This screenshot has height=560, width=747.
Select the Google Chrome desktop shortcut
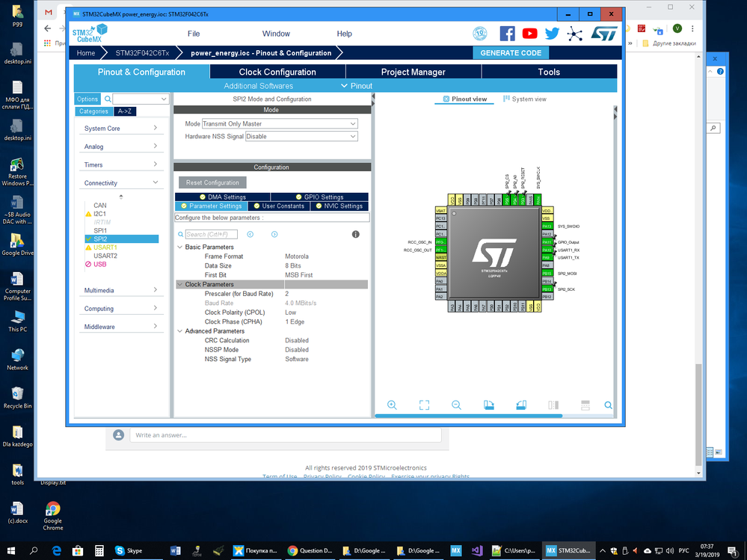click(53, 516)
